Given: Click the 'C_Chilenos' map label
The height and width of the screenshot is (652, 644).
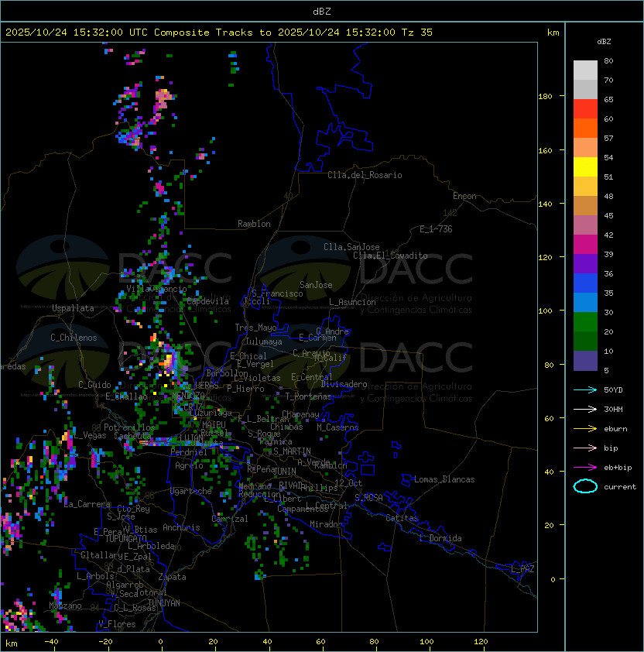Looking at the screenshot, I should tap(74, 338).
